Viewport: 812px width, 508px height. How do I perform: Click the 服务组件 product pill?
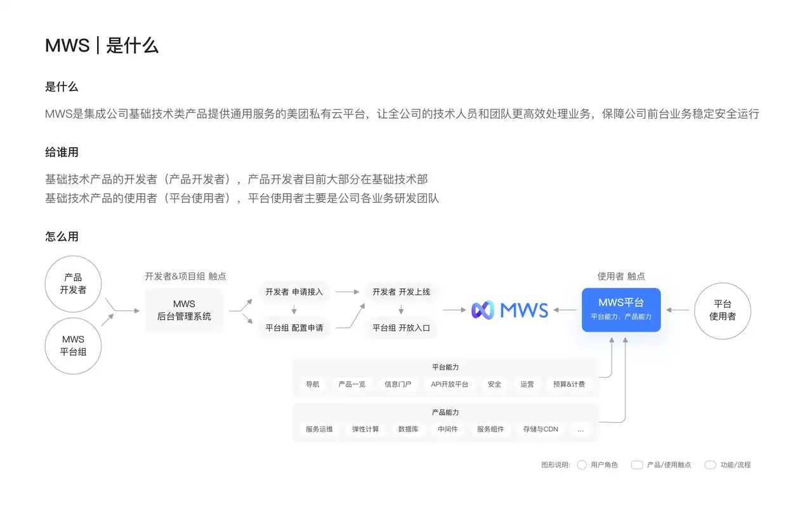[491, 429]
